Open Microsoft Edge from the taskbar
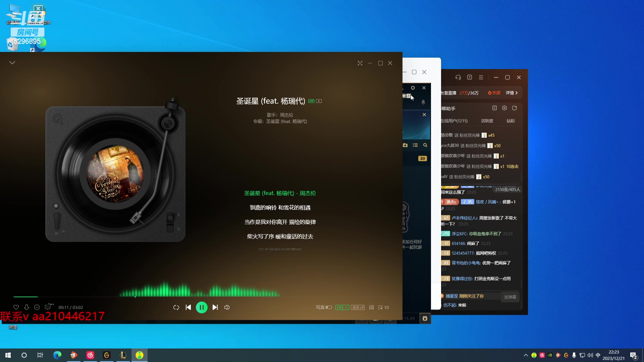This screenshot has height=362, width=644. 57,355
